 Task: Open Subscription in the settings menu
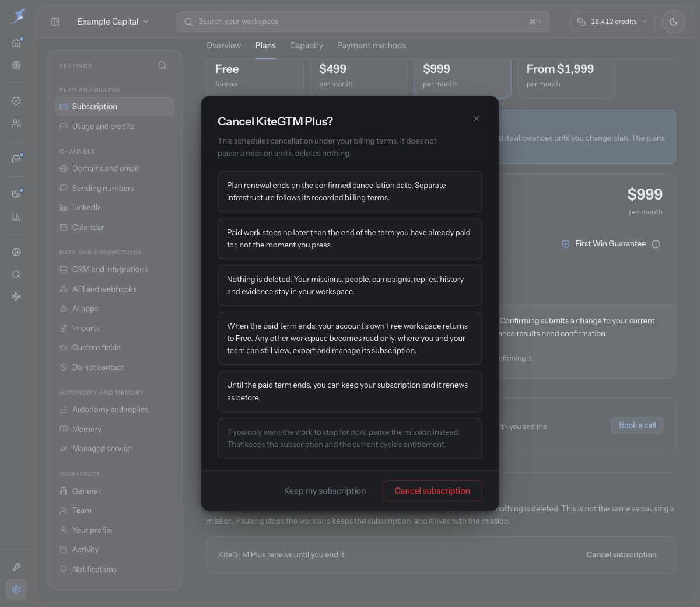(x=115, y=107)
